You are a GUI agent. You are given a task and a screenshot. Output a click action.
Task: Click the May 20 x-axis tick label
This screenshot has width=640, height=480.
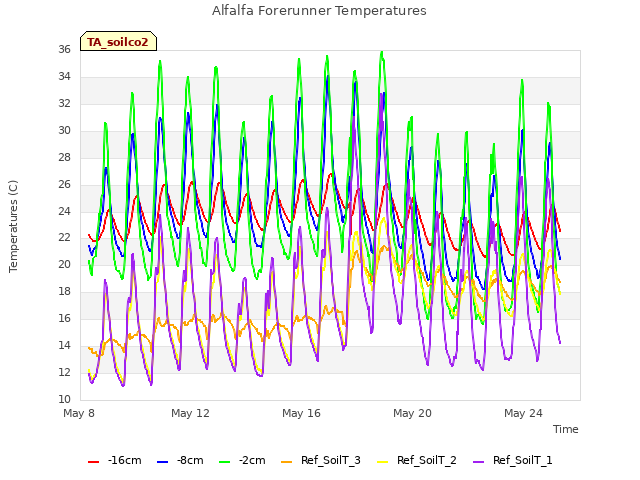click(x=412, y=413)
